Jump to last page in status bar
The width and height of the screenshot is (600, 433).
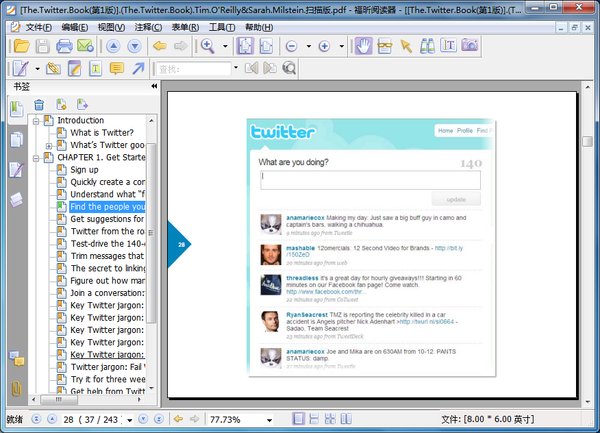(x=158, y=419)
